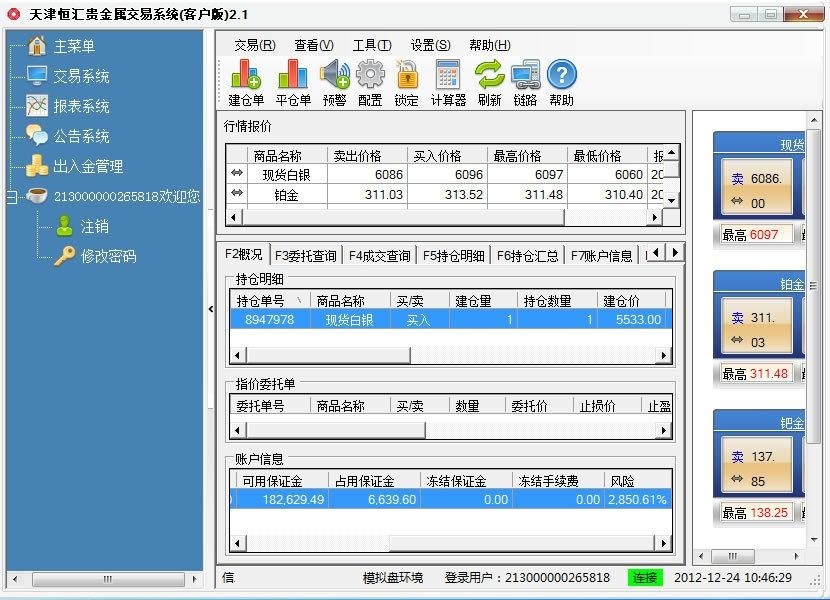Collapse the account 213000000265818 tree node
The width and height of the screenshot is (830, 600).
12,197
